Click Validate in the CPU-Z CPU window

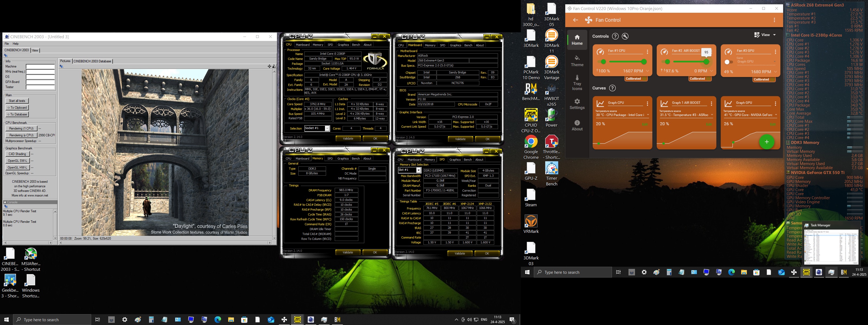(348, 139)
